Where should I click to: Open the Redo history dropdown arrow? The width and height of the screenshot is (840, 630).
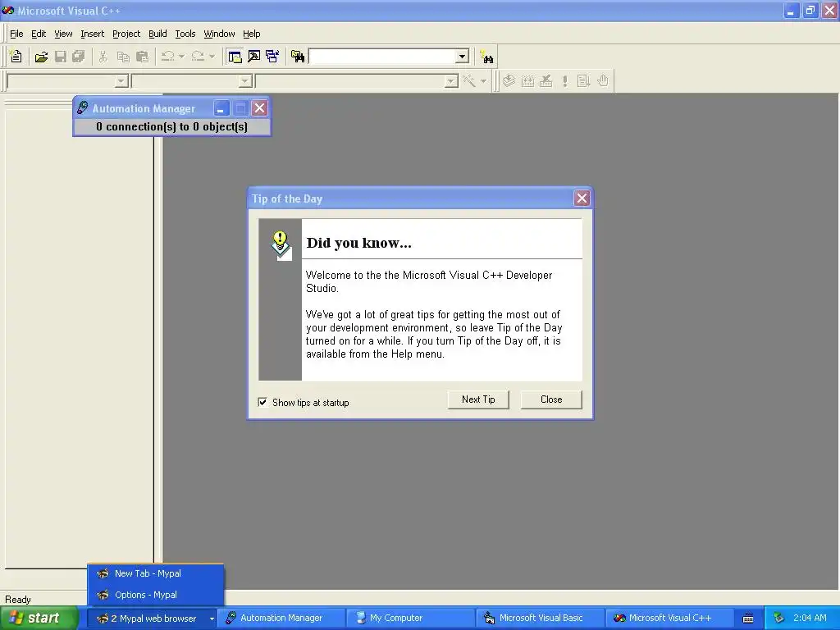click(212, 57)
